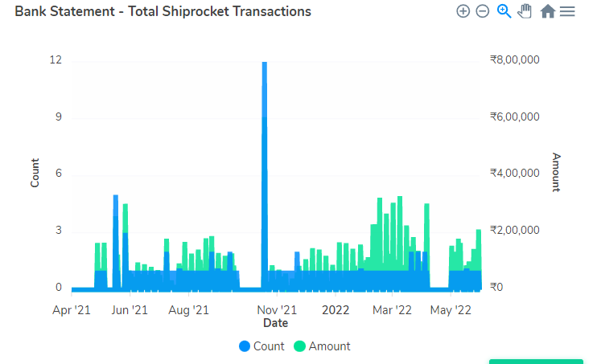This screenshot has height=364, width=597.
Task: Activate the selection zoom magnifier tool
Action: 504,11
